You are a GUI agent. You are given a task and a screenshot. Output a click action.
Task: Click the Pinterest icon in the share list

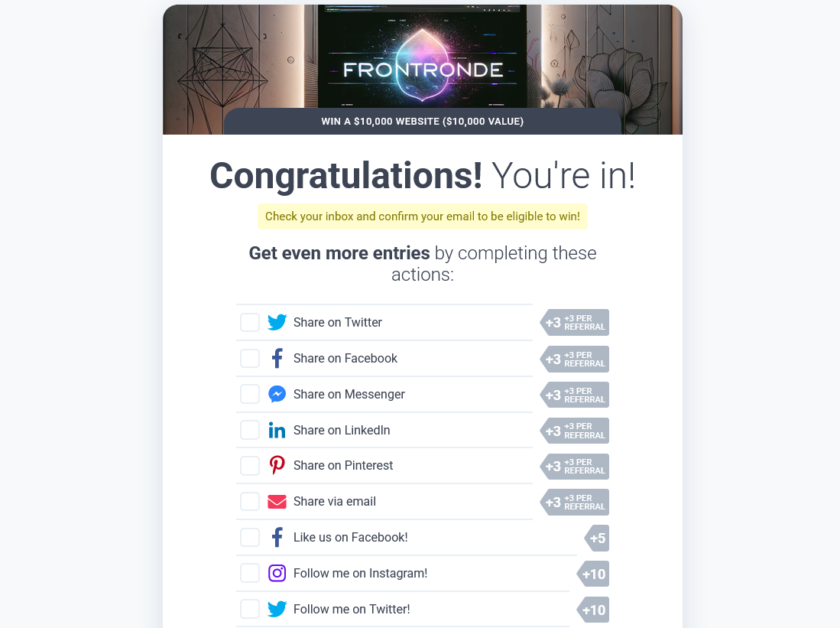tap(277, 466)
